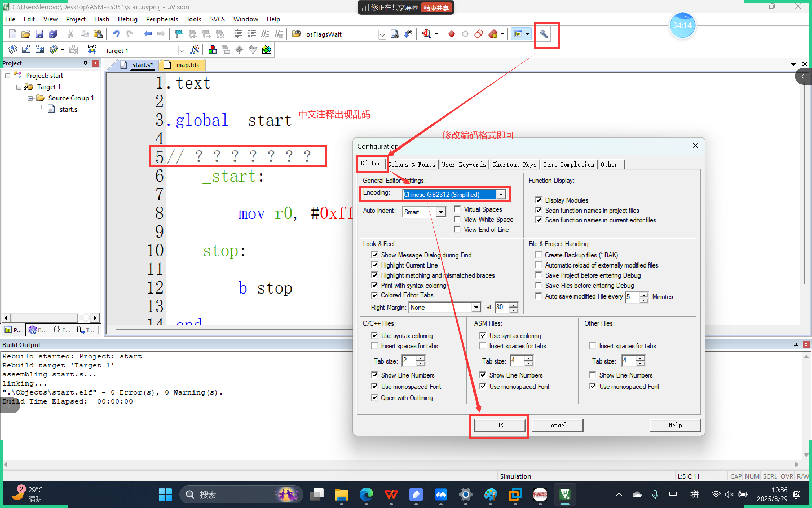Open the Target 1 selection dropdown
The width and height of the screenshot is (812, 508).
[182, 51]
